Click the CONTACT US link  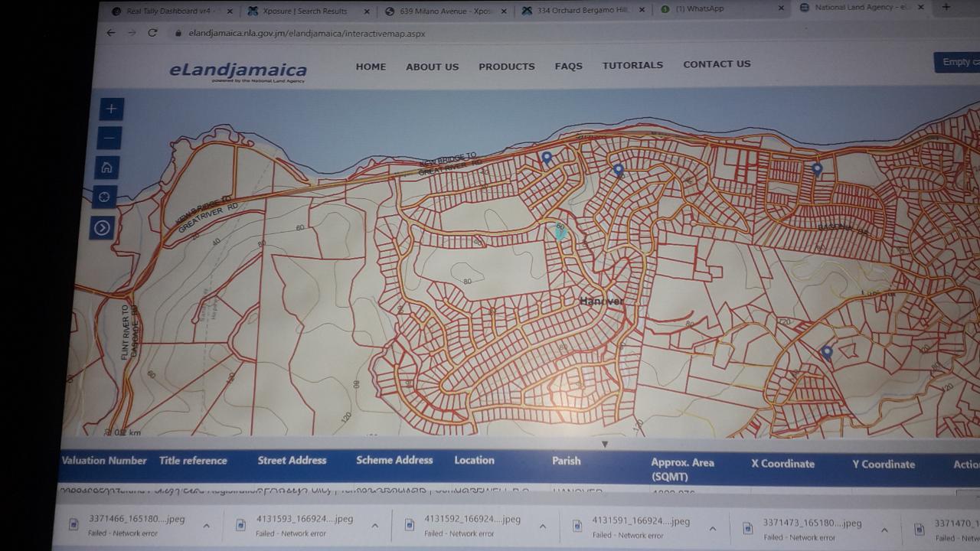(717, 64)
